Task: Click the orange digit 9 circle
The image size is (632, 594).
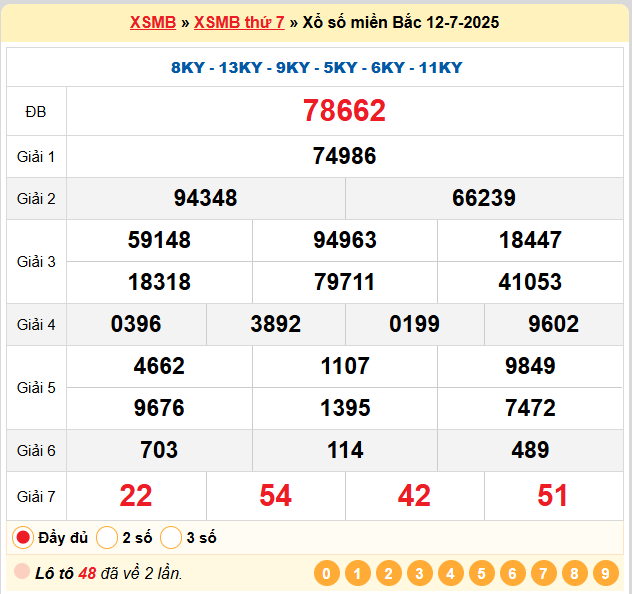Action: tap(606, 573)
